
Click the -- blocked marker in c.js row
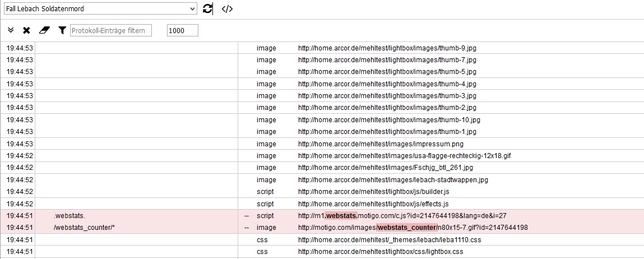point(247,216)
